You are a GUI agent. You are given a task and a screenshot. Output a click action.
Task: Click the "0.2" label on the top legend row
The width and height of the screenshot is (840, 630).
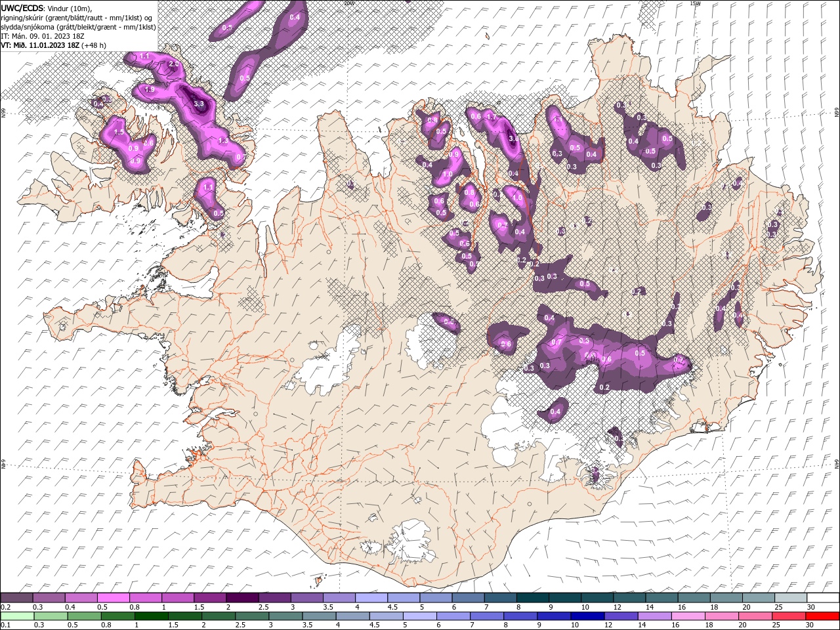[5, 607]
